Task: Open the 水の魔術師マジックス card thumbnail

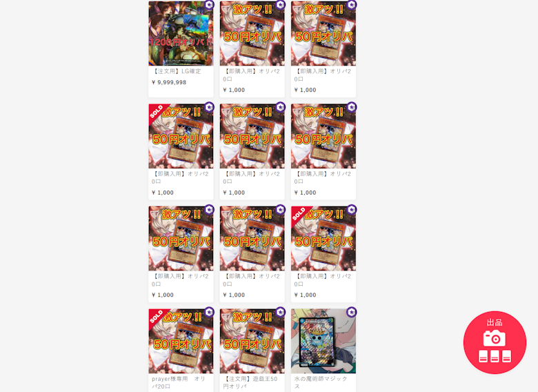Action: coord(323,341)
